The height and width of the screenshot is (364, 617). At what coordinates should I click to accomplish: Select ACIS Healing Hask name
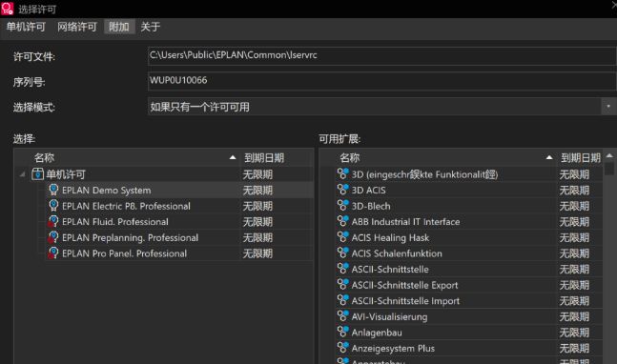(390, 238)
